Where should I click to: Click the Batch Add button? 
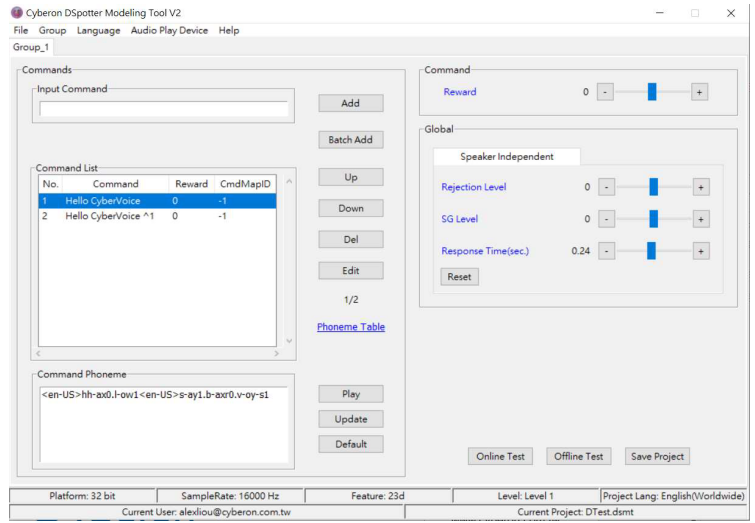(351, 140)
